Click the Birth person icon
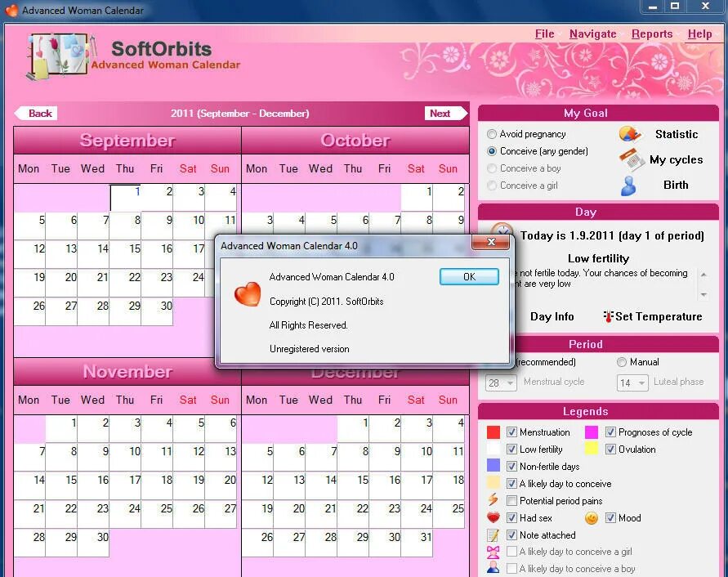This screenshot has width=728, height=577. tap(628, 186)
